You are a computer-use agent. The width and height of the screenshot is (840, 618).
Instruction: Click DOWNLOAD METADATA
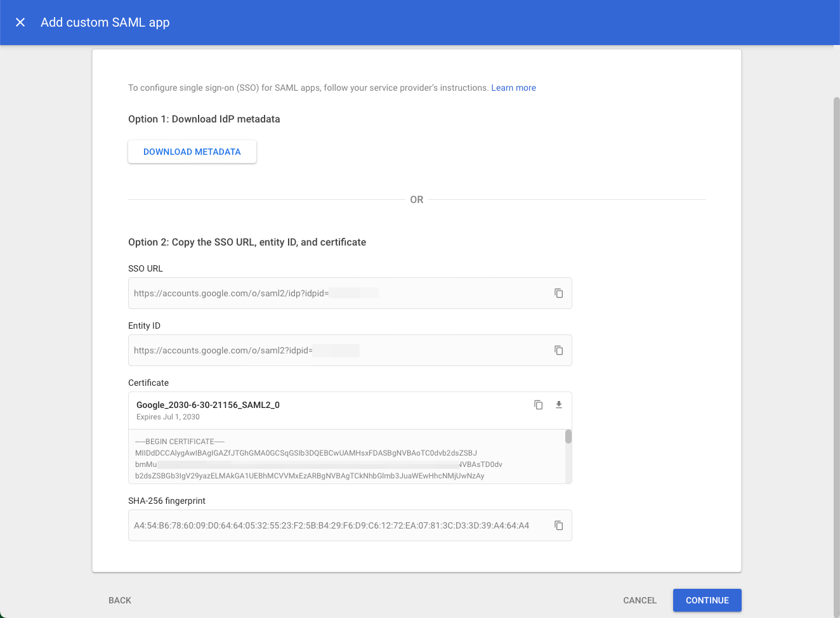click(x=192, y=152)
